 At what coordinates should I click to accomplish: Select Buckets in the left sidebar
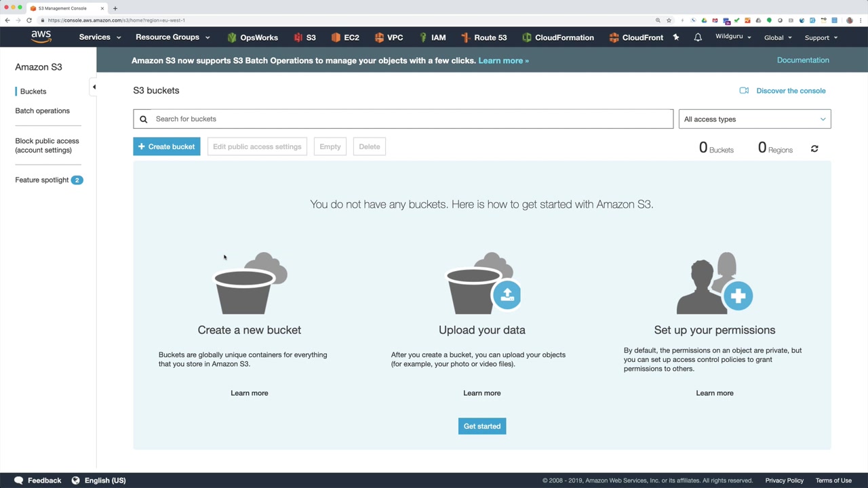(33, 91)
